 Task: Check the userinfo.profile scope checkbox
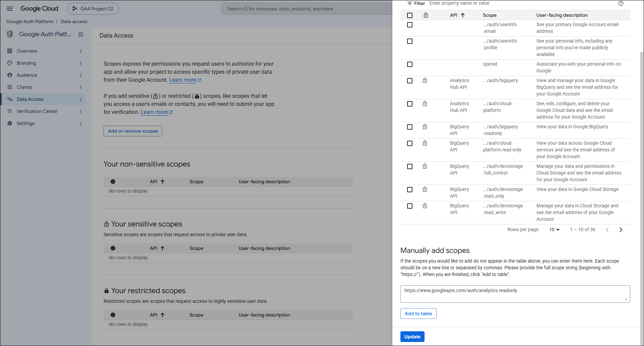(x=410, y=41)
